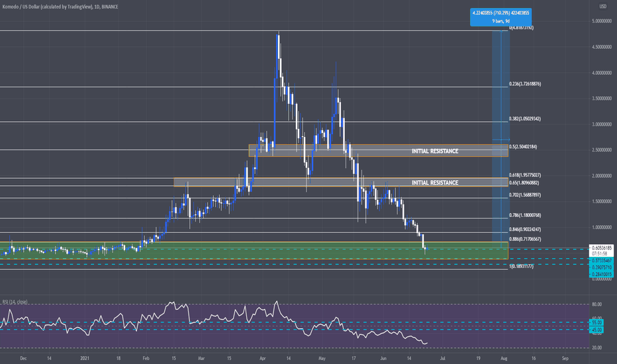Click the 0.236(3.72618876) Fibonacci label
The image size is (617, 364).
tap(525, 84)
